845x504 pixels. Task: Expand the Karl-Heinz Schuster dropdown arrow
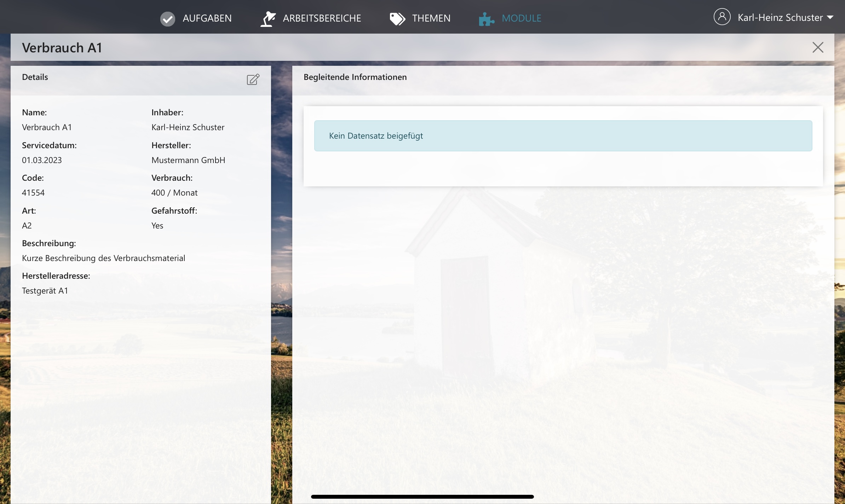(830, 17)
